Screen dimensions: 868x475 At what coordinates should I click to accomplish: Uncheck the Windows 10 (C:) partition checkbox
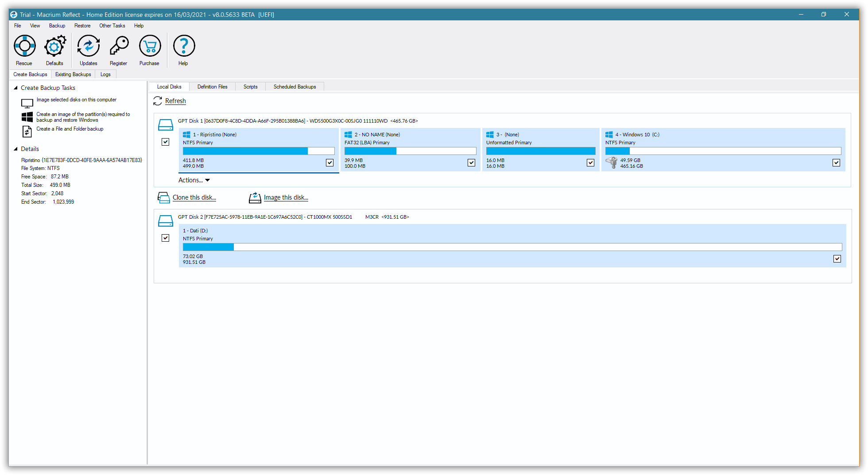coord(836,163)
